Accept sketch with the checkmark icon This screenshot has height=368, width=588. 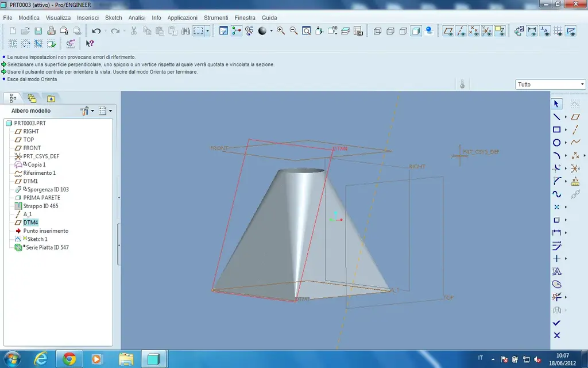[556, 323]
